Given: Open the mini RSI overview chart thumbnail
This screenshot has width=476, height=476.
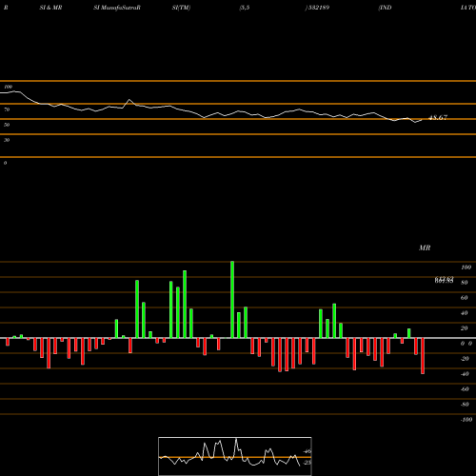Looking at the screenshot, I should coord(235,456).
